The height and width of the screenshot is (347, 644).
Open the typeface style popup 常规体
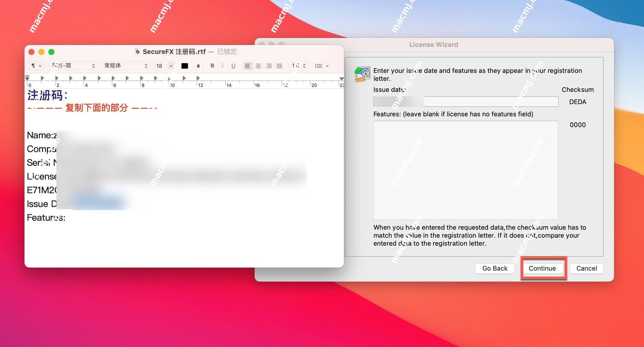pyautogui.click(x=125, y=66)
